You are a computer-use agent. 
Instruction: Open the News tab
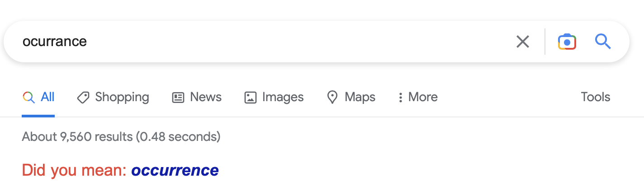206,97
